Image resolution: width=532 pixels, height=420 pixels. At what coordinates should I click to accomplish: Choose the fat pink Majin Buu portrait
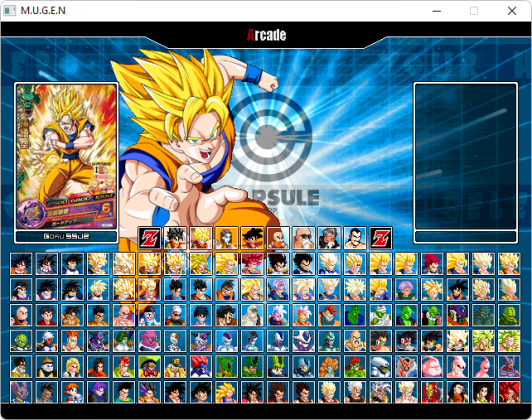[432, 367]
